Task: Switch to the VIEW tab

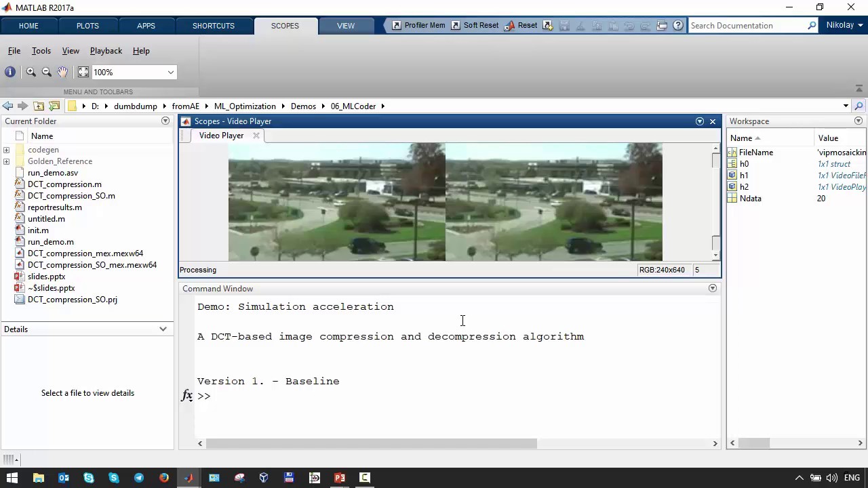Action: point(346,26)
